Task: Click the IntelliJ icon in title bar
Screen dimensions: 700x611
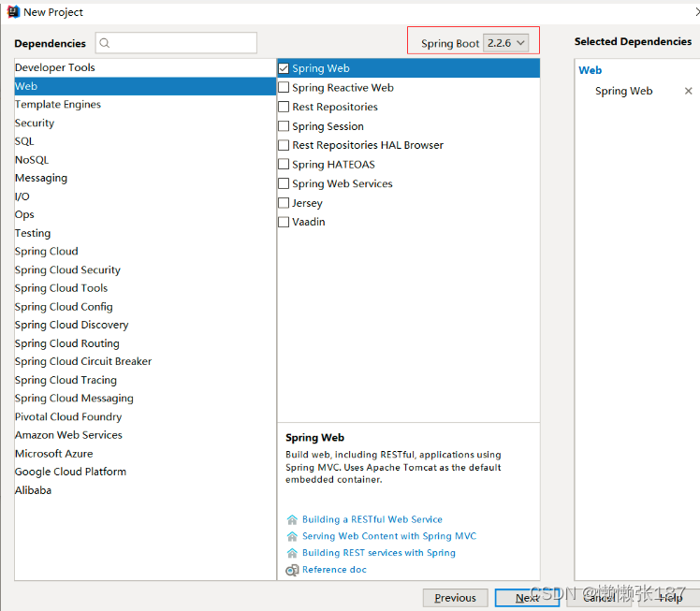Action: pos(13,12)
